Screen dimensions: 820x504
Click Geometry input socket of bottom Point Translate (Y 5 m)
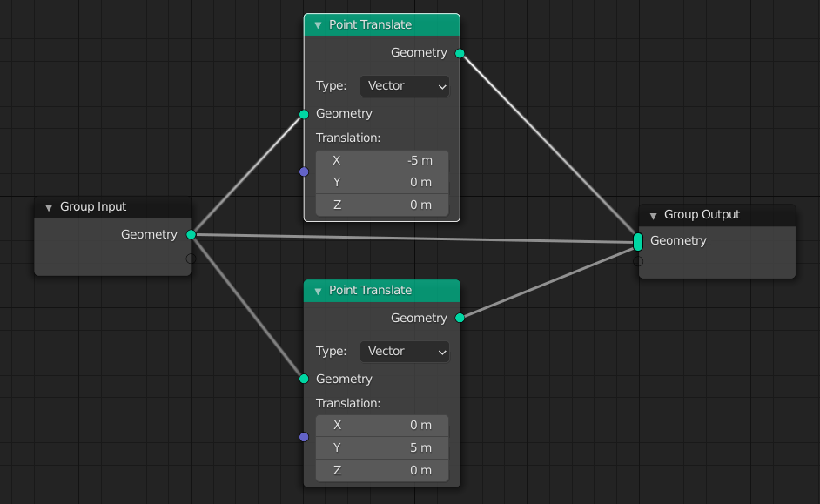point(304,379)
